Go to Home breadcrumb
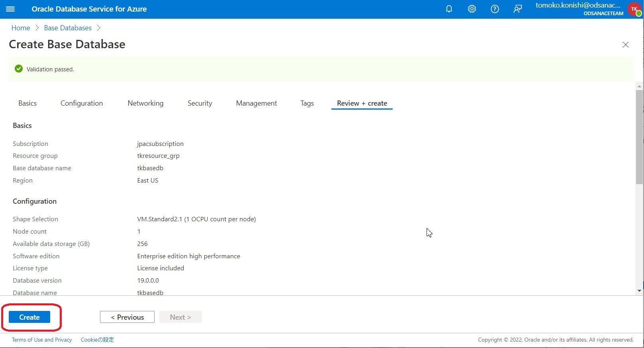Screen dimensions: 644x348 click(x=21, y=28)
